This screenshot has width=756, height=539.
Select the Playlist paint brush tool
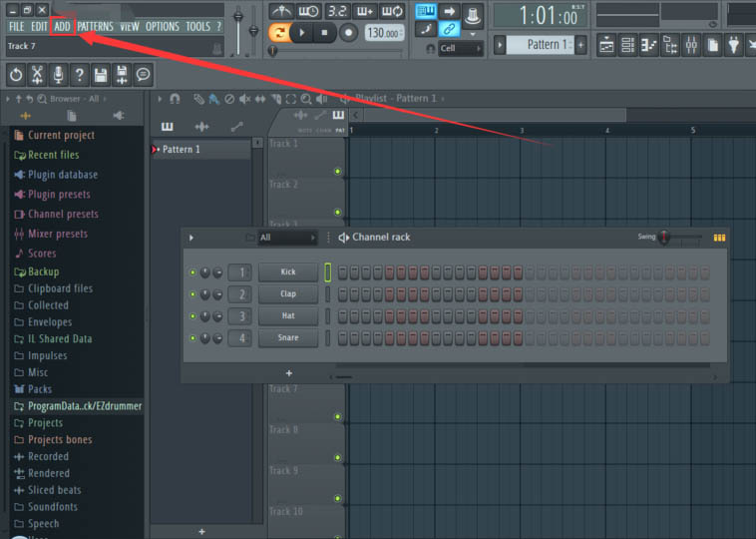pyautogui.click(x=214, y=99)
